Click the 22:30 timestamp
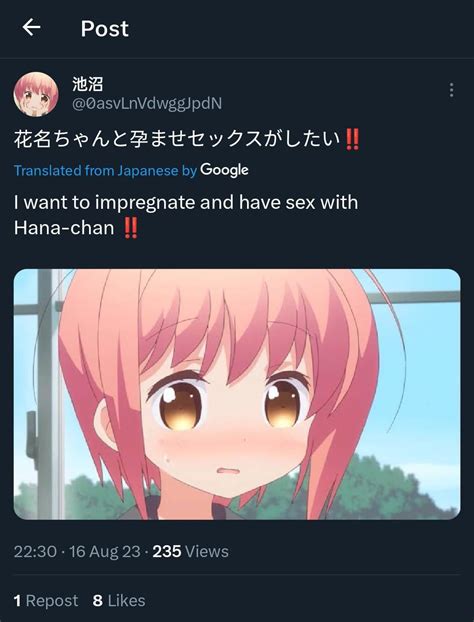Image resolution: width=474 pixels, height=622 pixels. click(x=35, y=551)
